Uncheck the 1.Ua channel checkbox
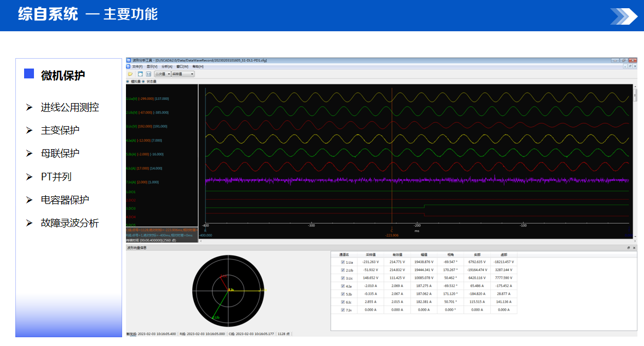Image resolution: width=644 pixels, height=346 pixels. [x=343, y=262]
